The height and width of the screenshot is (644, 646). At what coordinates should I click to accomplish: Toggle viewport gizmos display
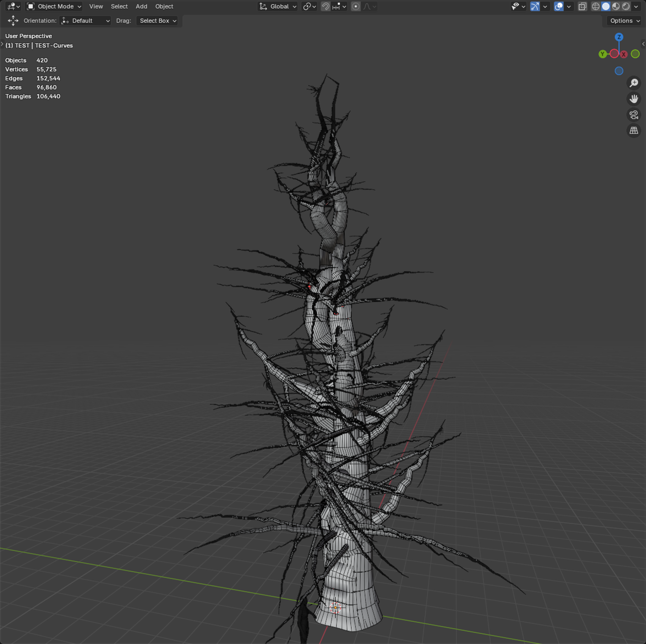click(535, 6)
